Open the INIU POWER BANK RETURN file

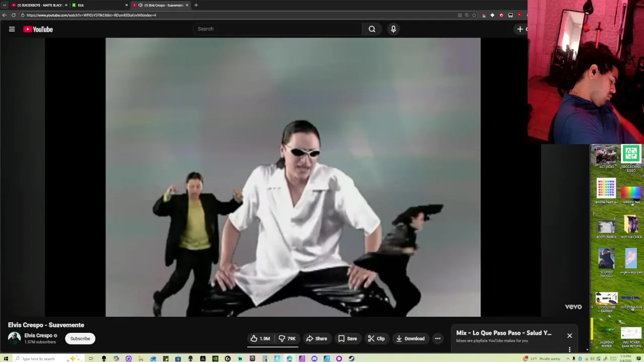pyautogui.click(x=631, y=338)
